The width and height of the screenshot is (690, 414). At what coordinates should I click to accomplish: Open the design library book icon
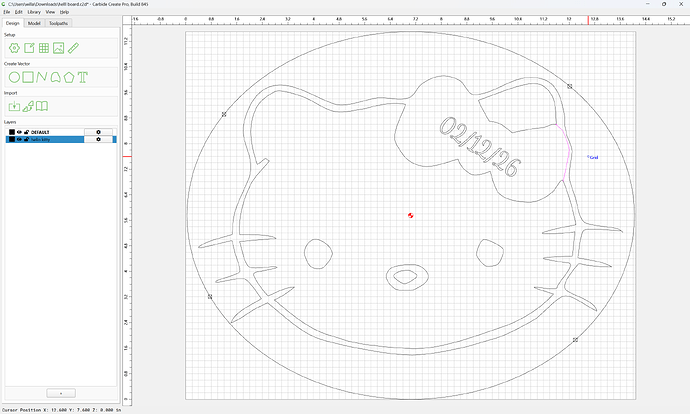(x=42, y=106)
